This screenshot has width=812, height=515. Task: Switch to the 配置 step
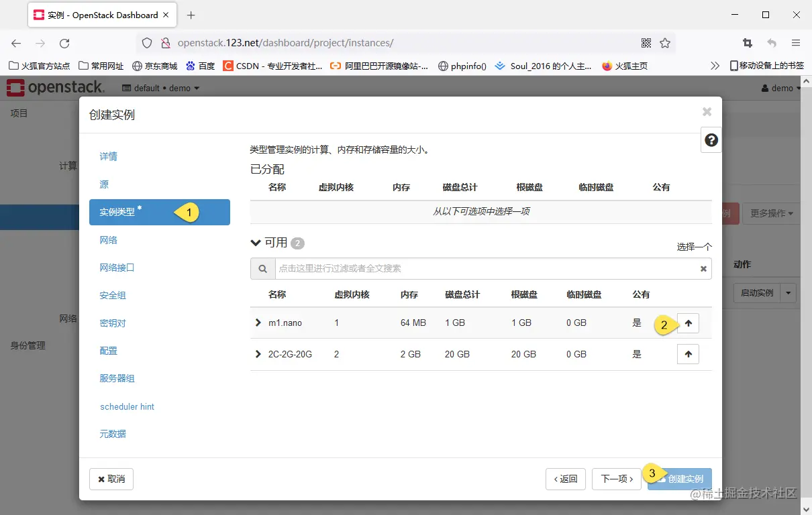(x=109, y=351)
